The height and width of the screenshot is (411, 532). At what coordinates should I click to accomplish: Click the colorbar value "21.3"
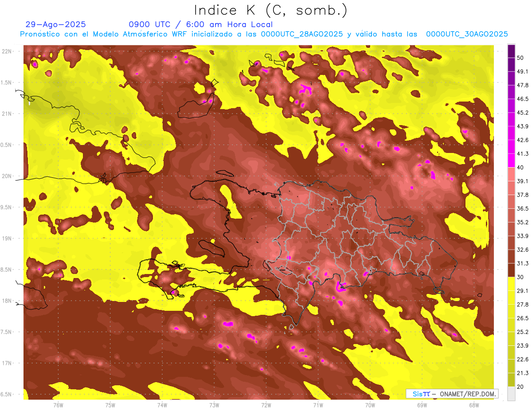pos(523,373)
